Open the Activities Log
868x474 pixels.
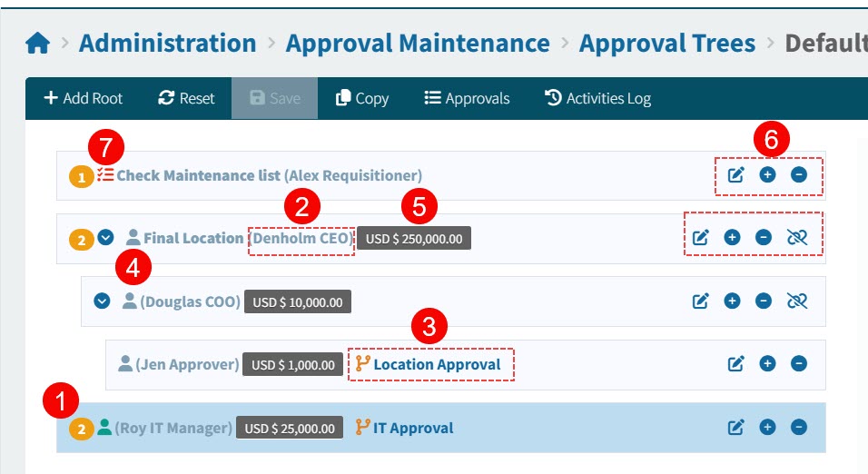597,98
